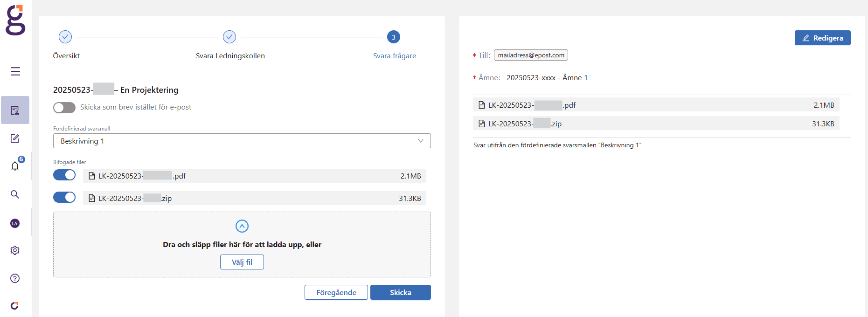Open the notifications bell icon
868x317 pixels.
click(x=15, y=166)
